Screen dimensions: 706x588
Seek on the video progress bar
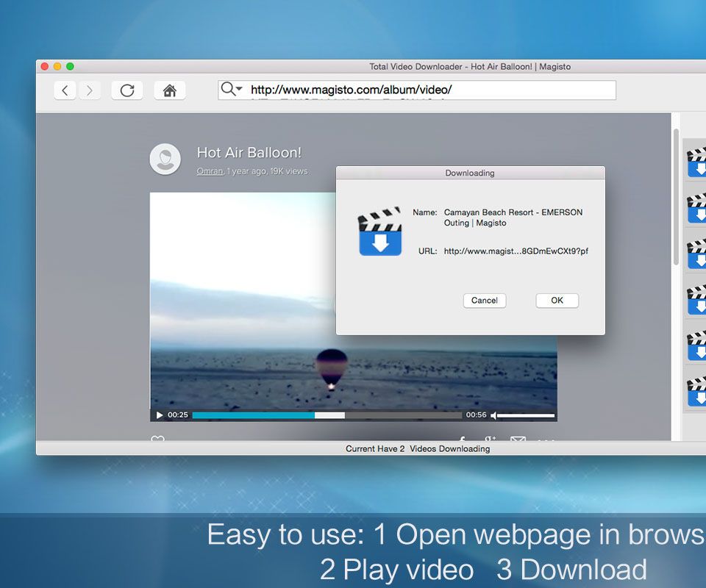327,415
